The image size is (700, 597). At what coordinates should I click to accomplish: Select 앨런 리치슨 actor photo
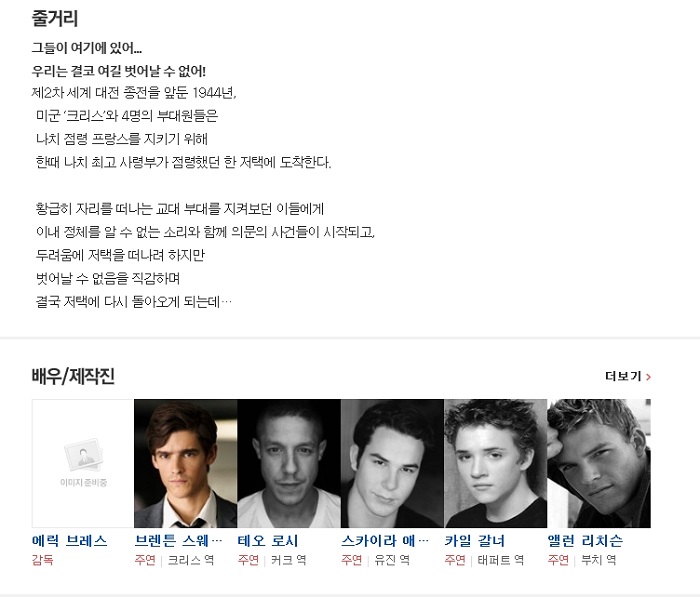tap(599, 463)
